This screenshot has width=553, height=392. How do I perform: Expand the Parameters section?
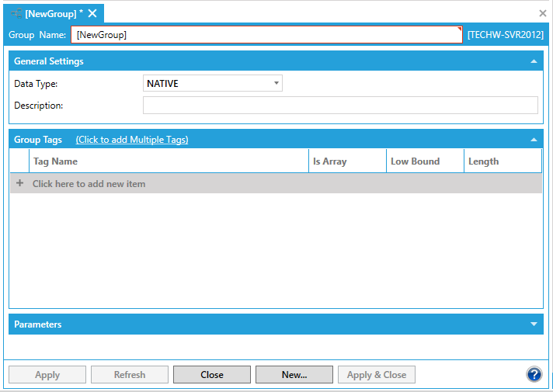click(534, 324)
